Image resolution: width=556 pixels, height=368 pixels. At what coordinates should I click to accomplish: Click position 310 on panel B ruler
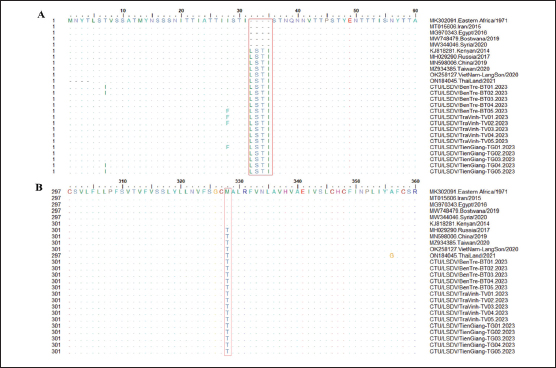tap(123, 181)
